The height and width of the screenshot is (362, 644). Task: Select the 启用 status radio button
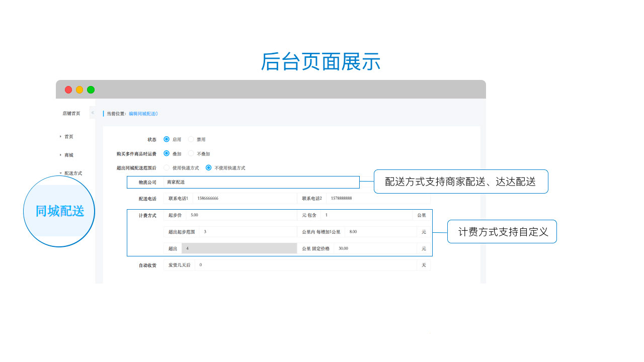(x=167, y=139)
